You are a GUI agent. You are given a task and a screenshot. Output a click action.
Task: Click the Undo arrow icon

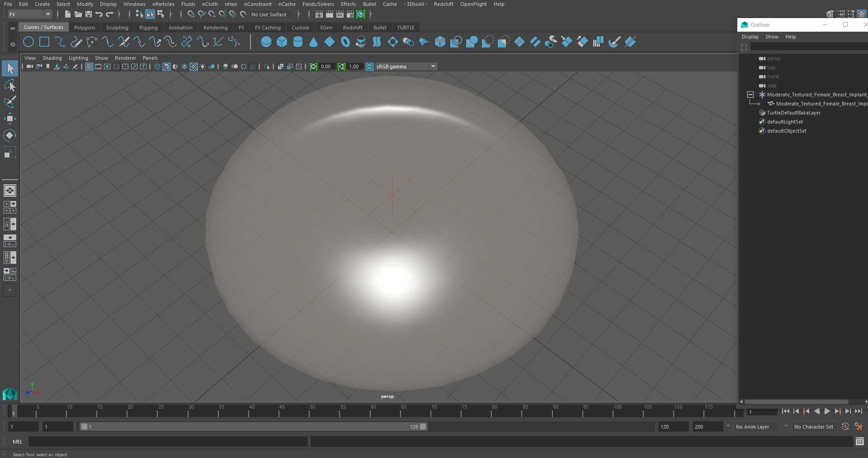[x=99, y=14]
